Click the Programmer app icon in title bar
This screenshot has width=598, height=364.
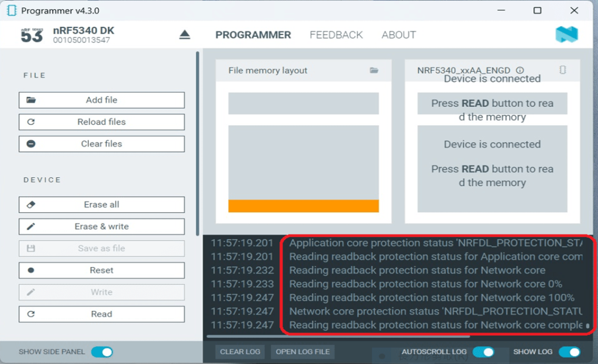(12, 11)
